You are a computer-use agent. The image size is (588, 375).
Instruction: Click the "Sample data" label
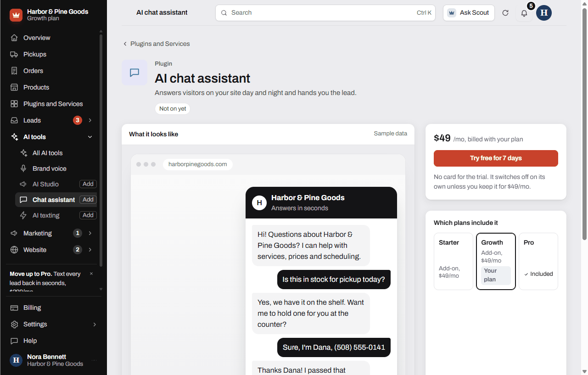[x=391, y=134]
